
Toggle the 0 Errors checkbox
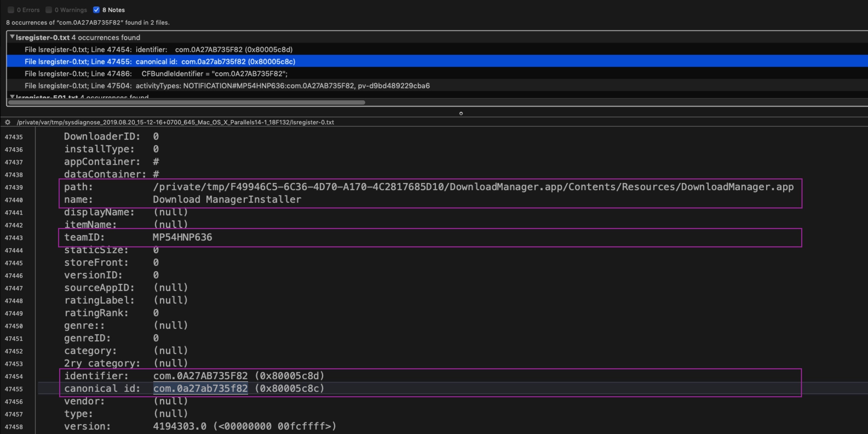(11, 10)
